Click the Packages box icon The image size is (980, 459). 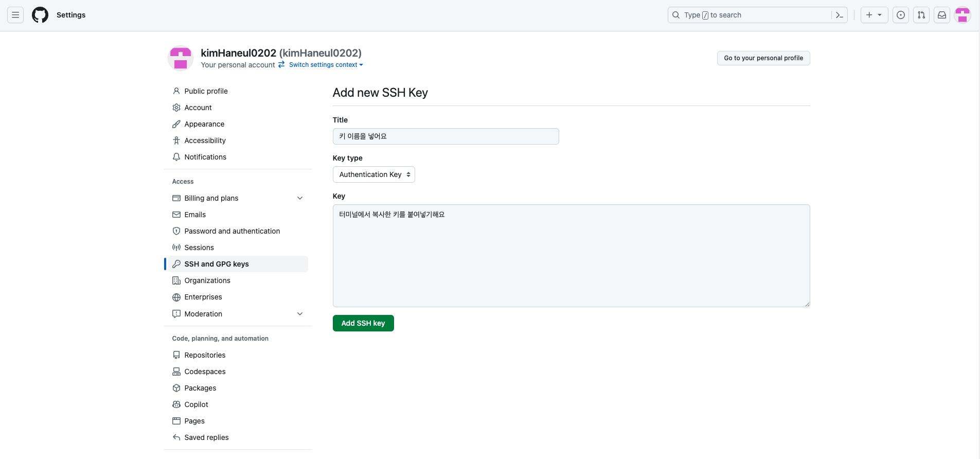(x=176, y=388)
